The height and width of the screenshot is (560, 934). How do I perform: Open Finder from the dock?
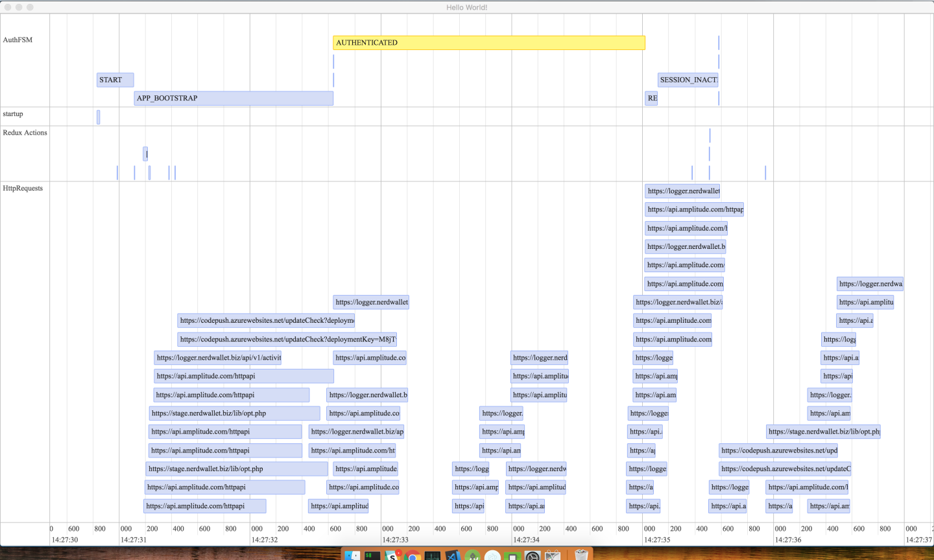click(x=352, y=555)
